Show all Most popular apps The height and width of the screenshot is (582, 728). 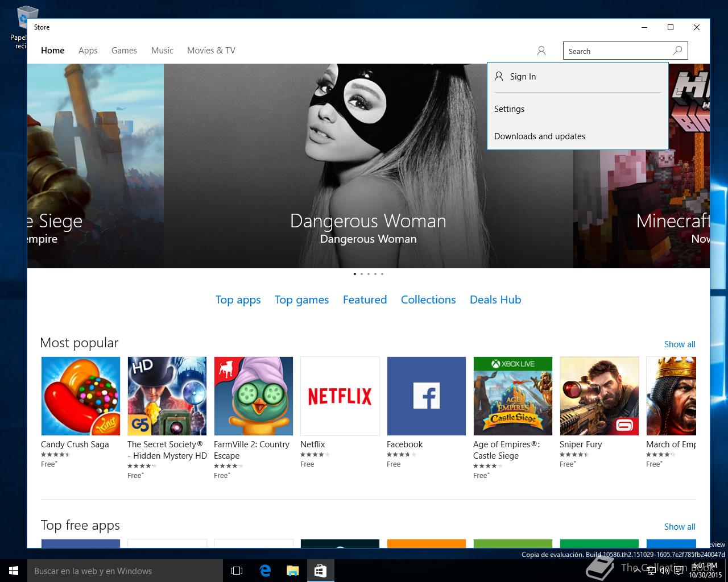pyautogui.click(x=680, y=344)
